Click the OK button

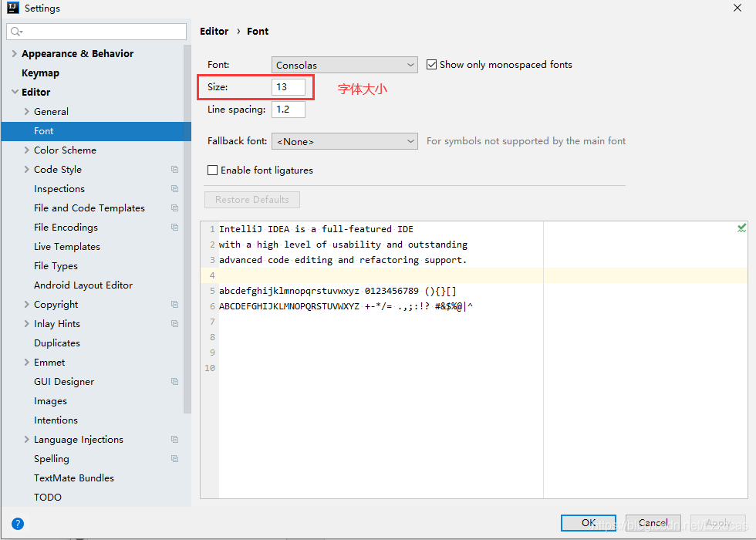[588, 523]
